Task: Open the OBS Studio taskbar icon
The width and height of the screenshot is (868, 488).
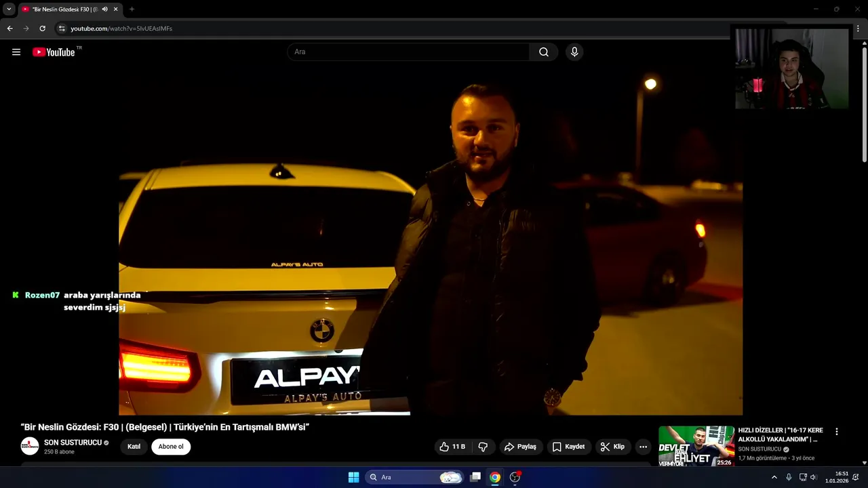Action: pyautogui.click(x=515, y=477)
